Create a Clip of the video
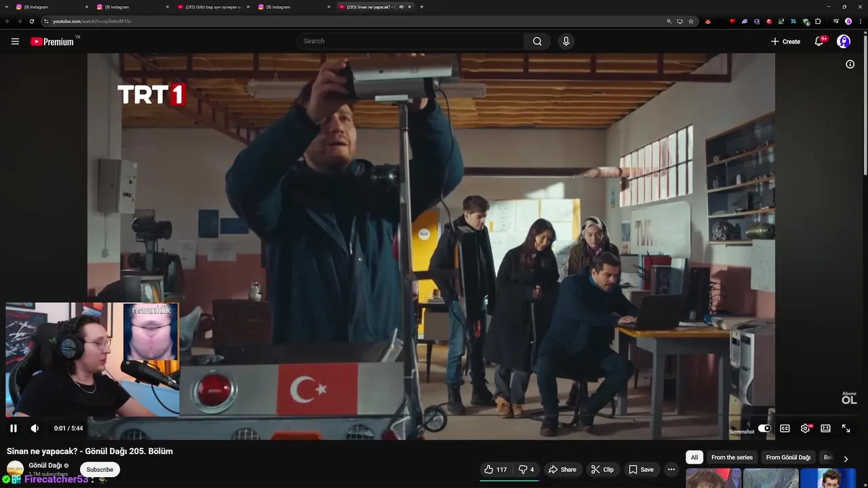Image resolution: width=868 pixels, height=488 pixels. pyautogui.click(x=602, y=470)
